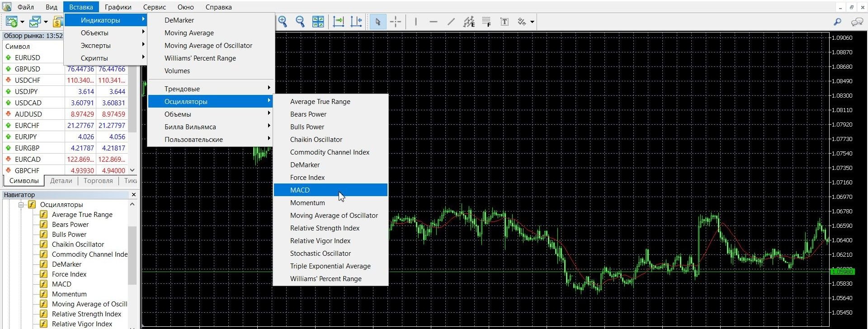Select GBPUSD row in market watch
868x329 pixels.
(x=65, y=69)
